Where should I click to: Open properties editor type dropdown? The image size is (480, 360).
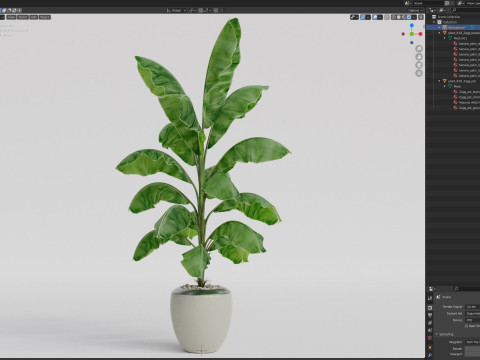[x=432, y=289]
